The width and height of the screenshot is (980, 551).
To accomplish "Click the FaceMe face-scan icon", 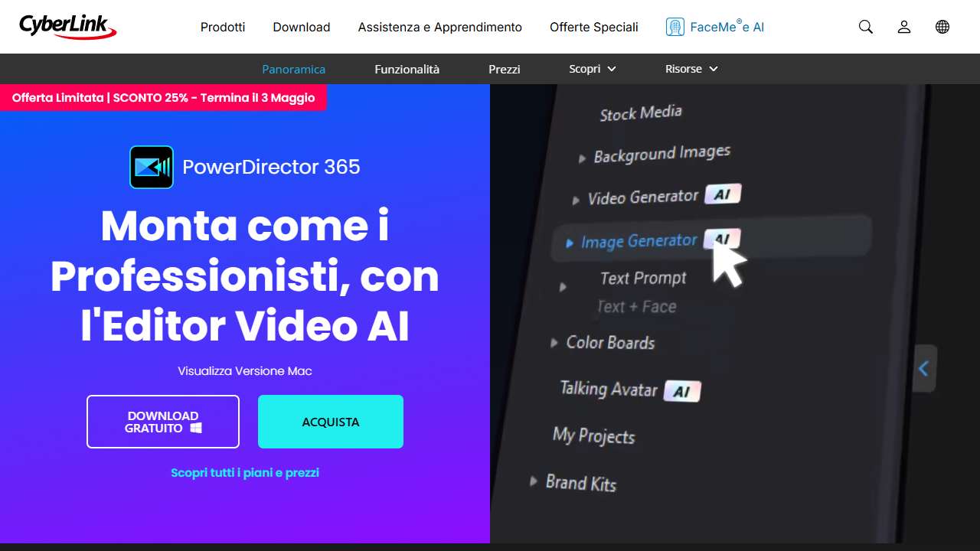I will 675,27.
